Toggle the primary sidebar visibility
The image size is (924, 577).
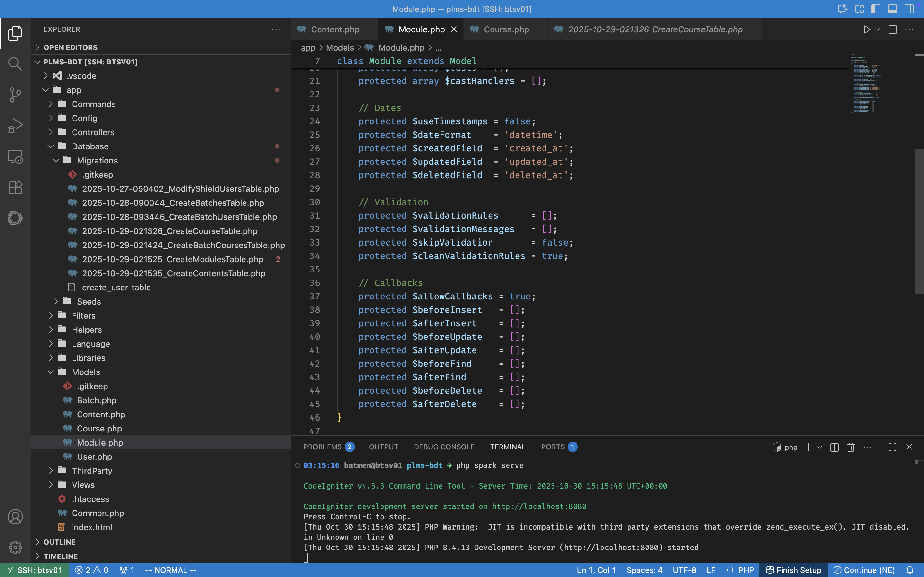(x=876, y=9)
